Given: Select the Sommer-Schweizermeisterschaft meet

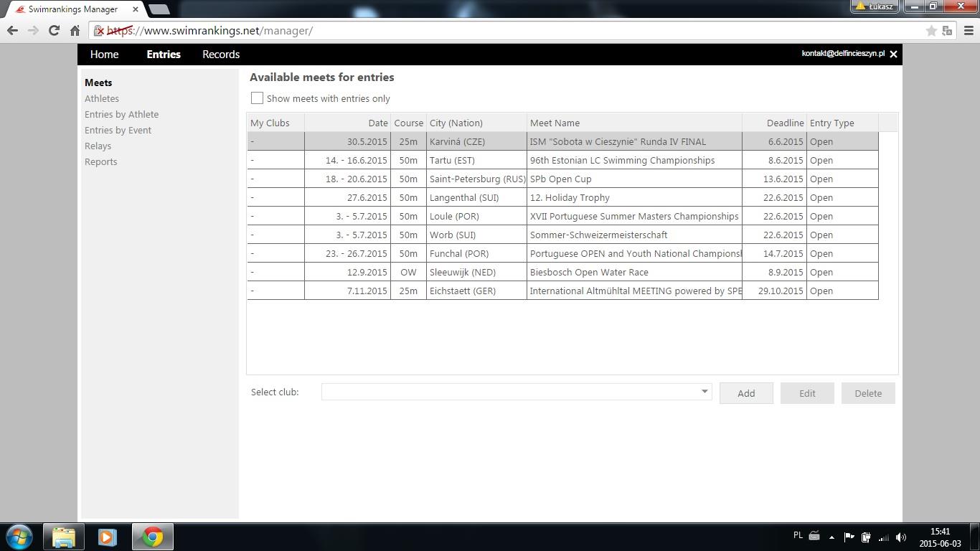Looking at the screenshot, I should pos(562,235).
